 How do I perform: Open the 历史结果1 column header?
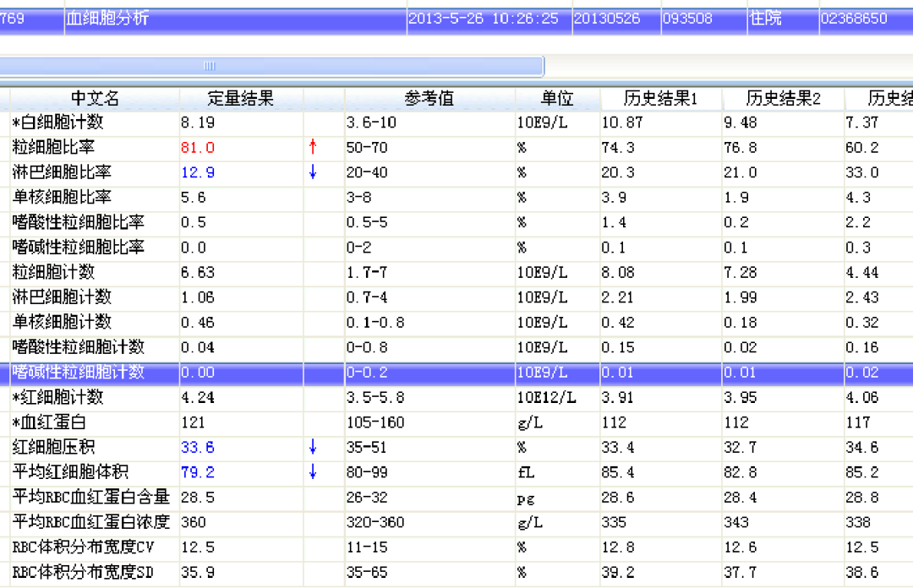click(660, 98)
